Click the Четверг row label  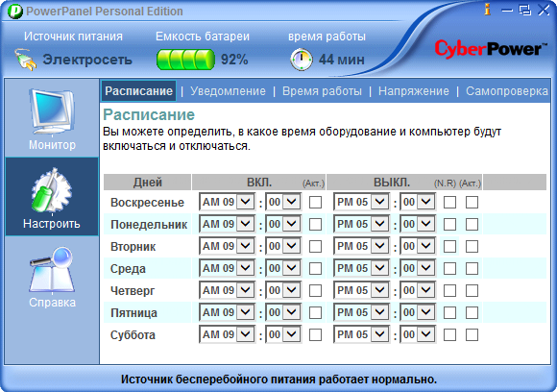133,291
